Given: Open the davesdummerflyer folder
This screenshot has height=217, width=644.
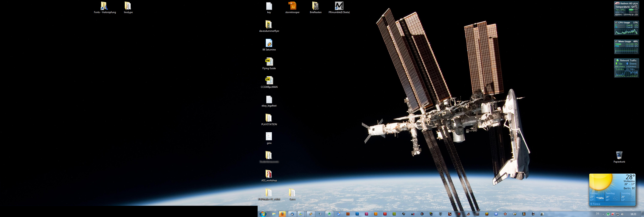Looking at the screenshot, I should coord(269,26).
